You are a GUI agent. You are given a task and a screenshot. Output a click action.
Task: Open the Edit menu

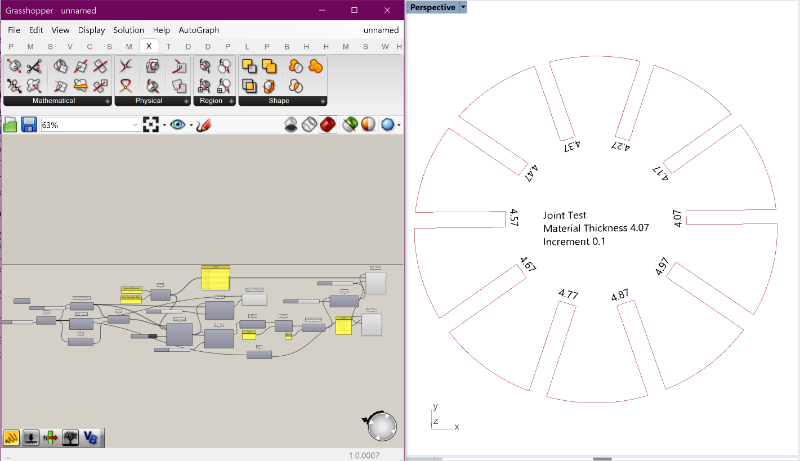36,30
